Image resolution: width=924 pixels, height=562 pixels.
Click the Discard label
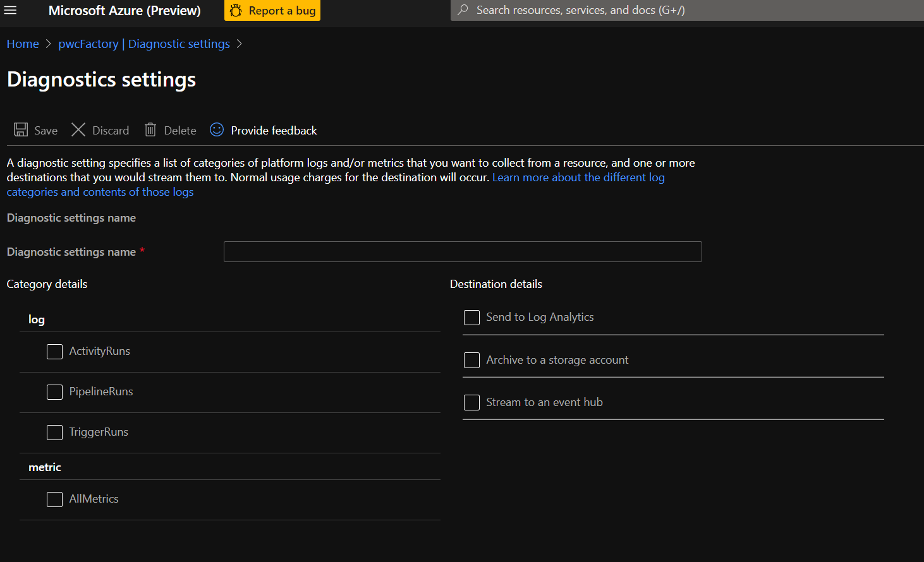coord(111,131)
